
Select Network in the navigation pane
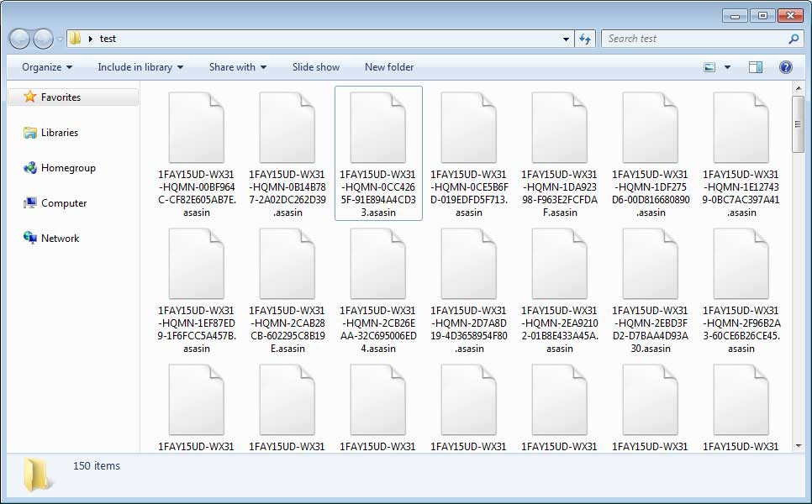tap(50, 239)
